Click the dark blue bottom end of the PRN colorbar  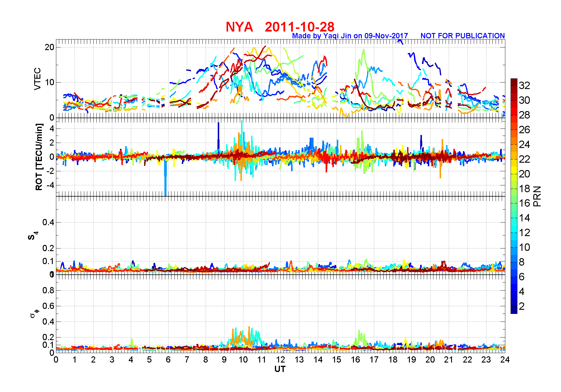pos(514,310)
